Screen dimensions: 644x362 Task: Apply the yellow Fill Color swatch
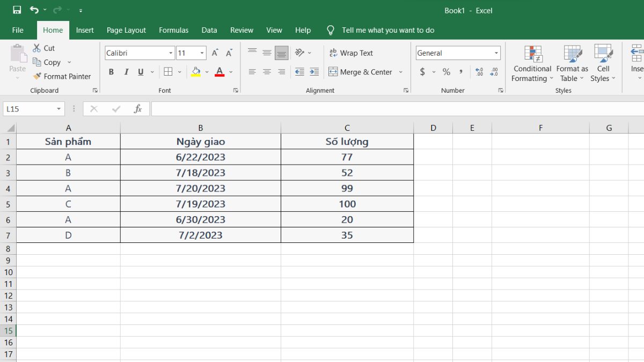[x=196, y=72]
